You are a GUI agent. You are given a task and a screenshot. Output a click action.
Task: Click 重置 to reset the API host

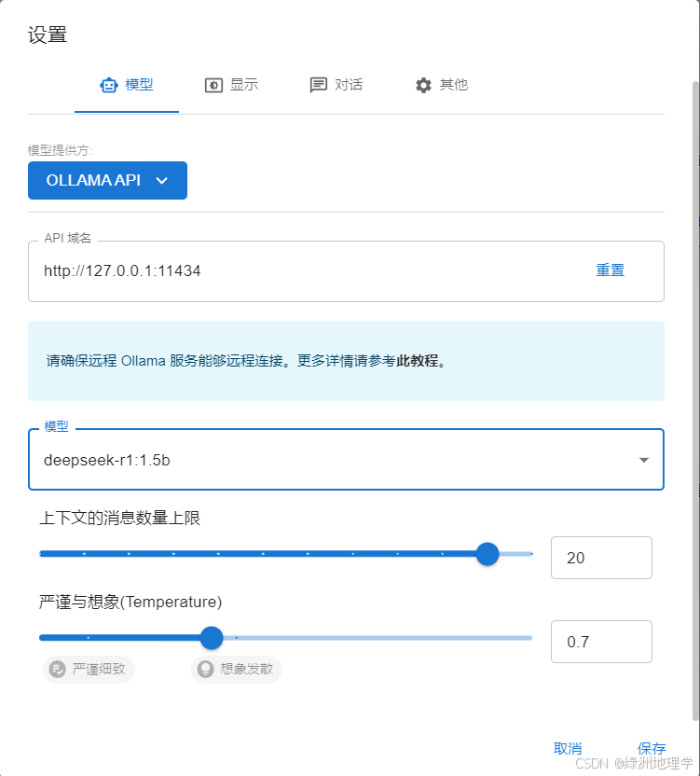[x=610, y=270]
